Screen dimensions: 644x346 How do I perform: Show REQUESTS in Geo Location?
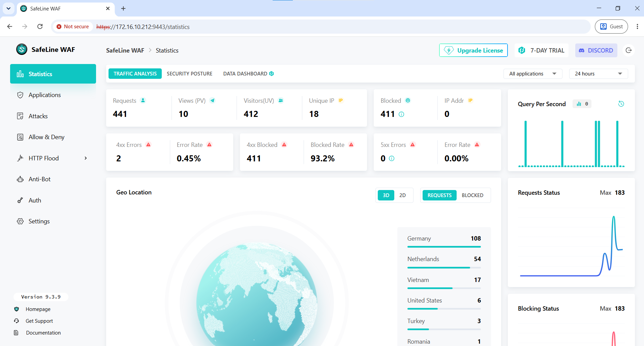tap(439, 195)
